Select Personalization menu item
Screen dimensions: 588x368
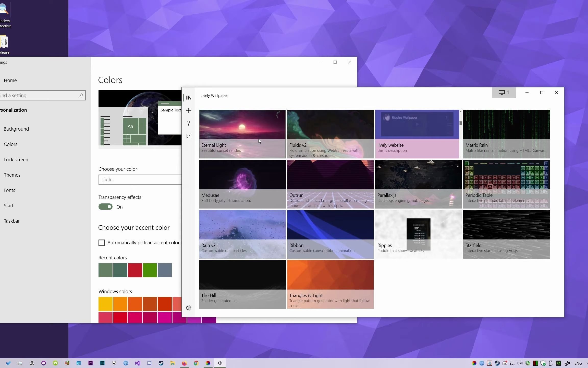[x=13, y=109]
